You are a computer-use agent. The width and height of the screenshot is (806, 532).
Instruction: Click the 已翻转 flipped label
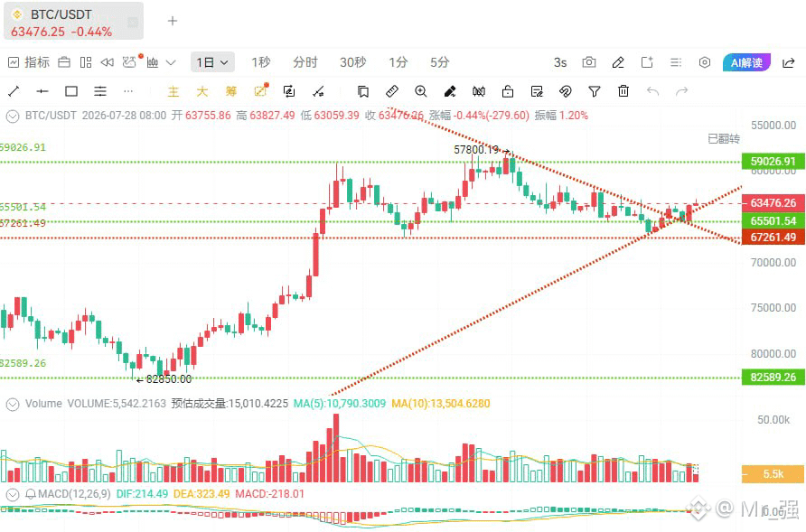[724, 139]
